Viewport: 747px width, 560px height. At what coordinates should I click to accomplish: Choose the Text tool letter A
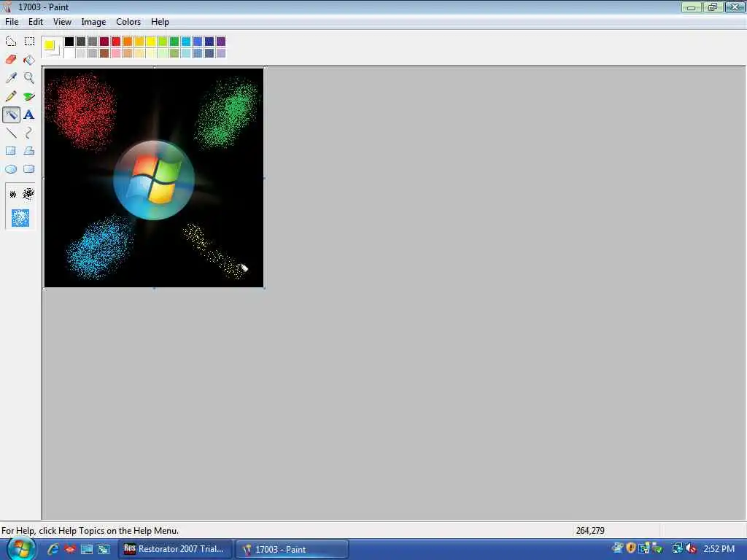(29, 114)
